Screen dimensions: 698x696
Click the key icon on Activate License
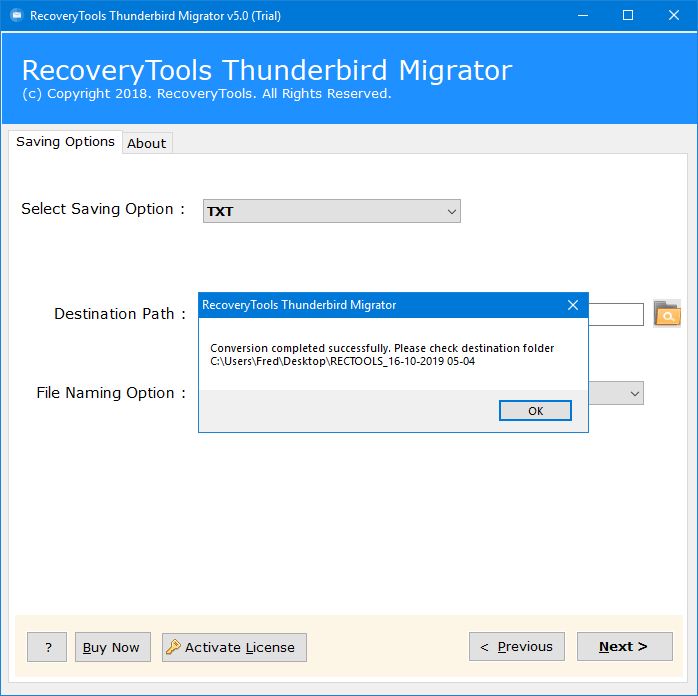click(x=173, y=647)
